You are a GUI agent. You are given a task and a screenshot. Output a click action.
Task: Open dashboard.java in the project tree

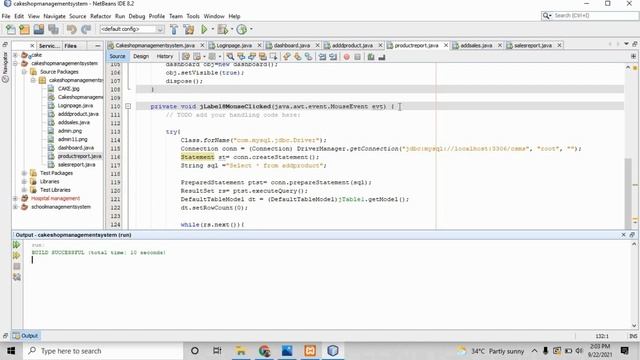76,148
